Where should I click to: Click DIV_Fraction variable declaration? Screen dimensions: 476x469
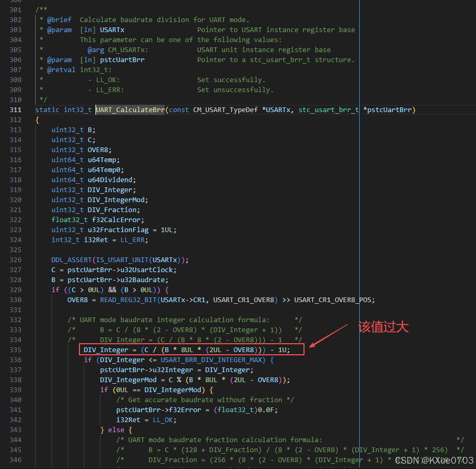coord(112,210)
